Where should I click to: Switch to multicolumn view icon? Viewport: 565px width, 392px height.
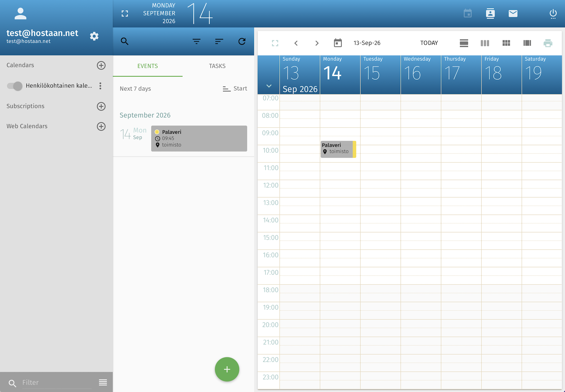pyautogui.click(x=527, y=43)
